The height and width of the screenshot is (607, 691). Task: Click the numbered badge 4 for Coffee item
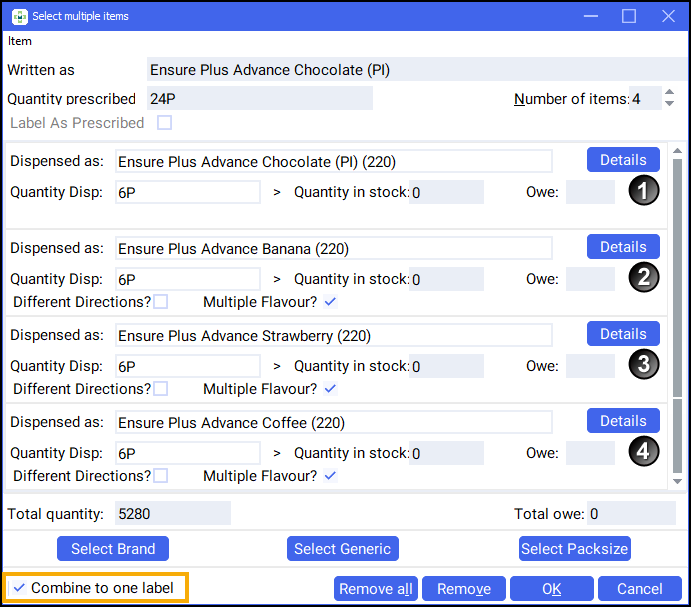click(x=644, y=452)
